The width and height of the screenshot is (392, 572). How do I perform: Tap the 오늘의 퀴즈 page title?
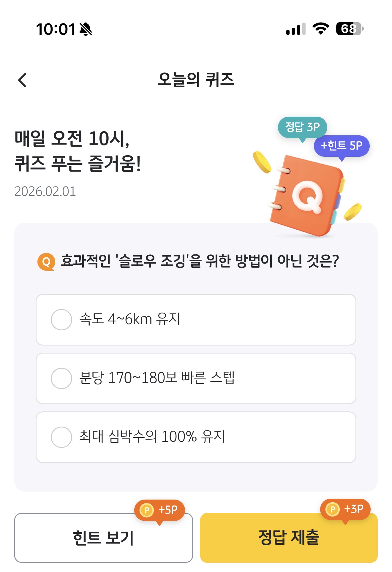[x=196, y=80]
